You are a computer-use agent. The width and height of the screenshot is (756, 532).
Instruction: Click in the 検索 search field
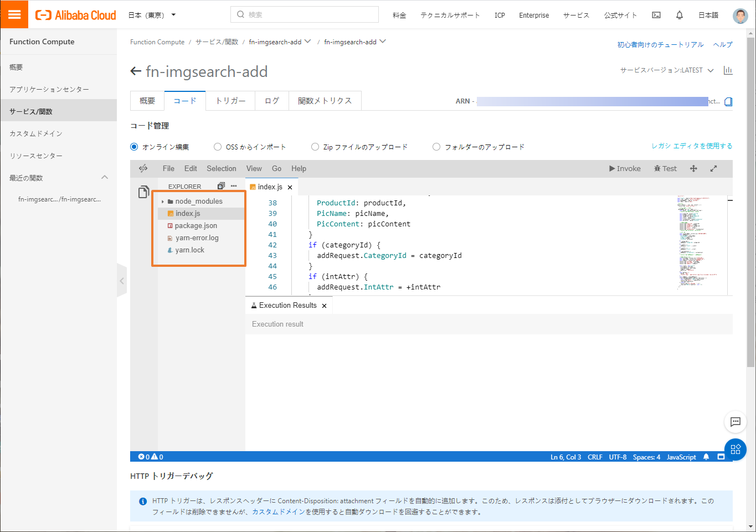pos(305,14)
